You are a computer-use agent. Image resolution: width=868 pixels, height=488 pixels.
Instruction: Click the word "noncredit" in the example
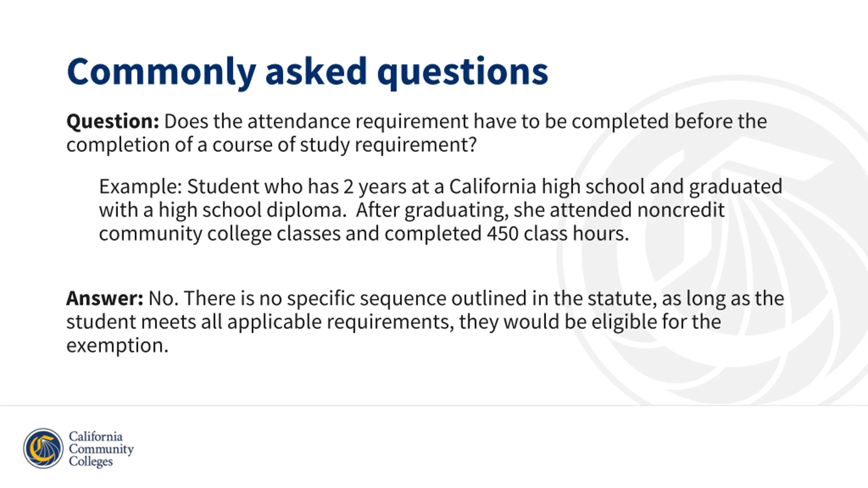click(x=681, y=210)
